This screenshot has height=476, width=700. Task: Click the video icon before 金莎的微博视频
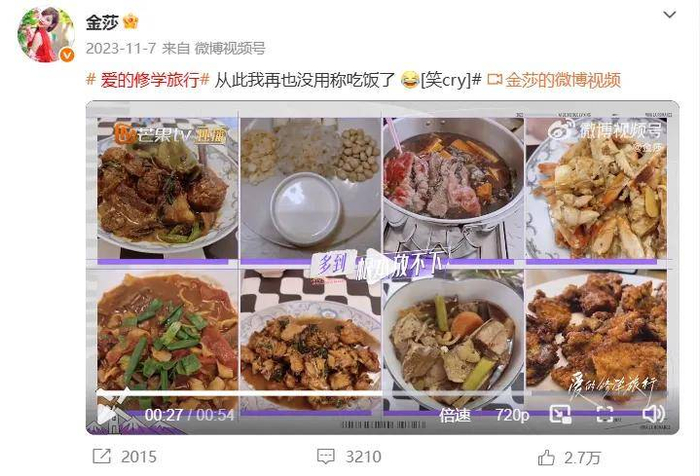[494, 80]
